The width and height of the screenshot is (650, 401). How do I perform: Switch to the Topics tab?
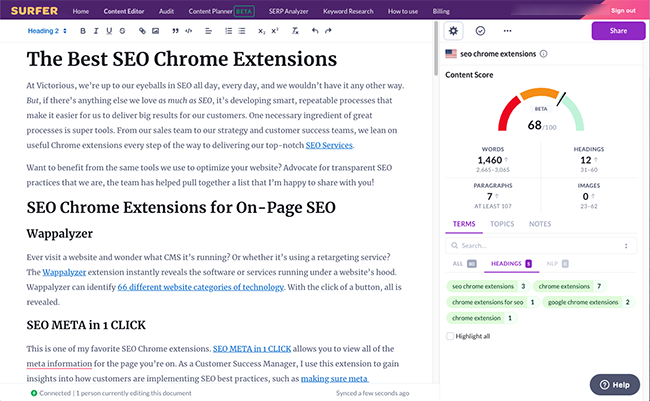(x=501, y=224)
